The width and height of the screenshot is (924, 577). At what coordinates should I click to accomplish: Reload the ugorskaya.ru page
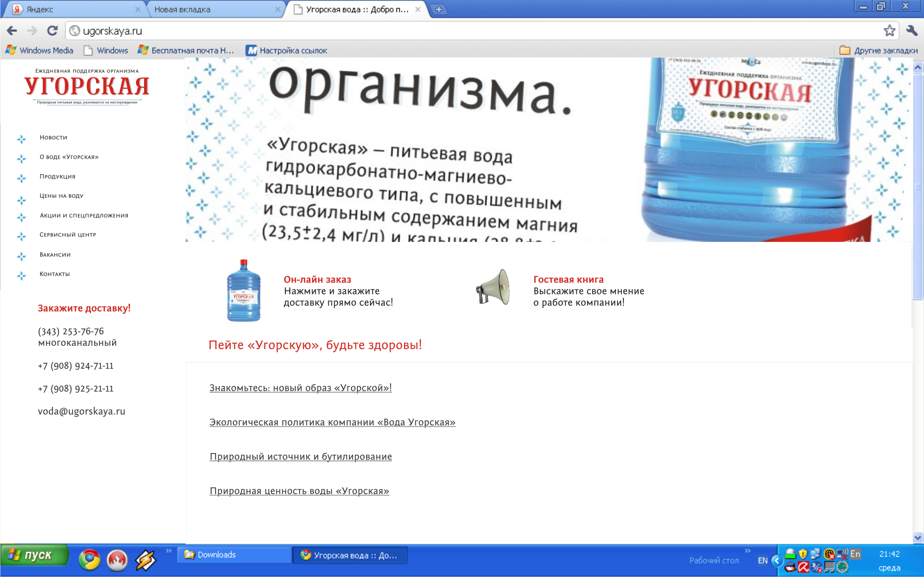[53, 31]
